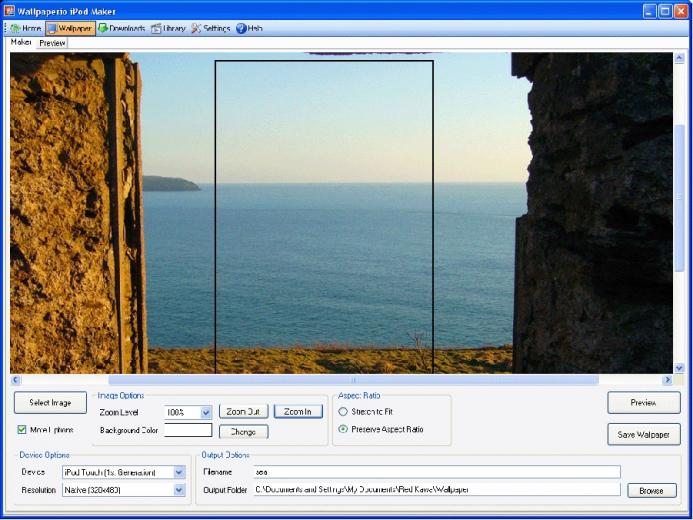The width and height of the screenshot is (693, 520).
Task: Click the Zoom In button
Action: click(x=298, y=412)
